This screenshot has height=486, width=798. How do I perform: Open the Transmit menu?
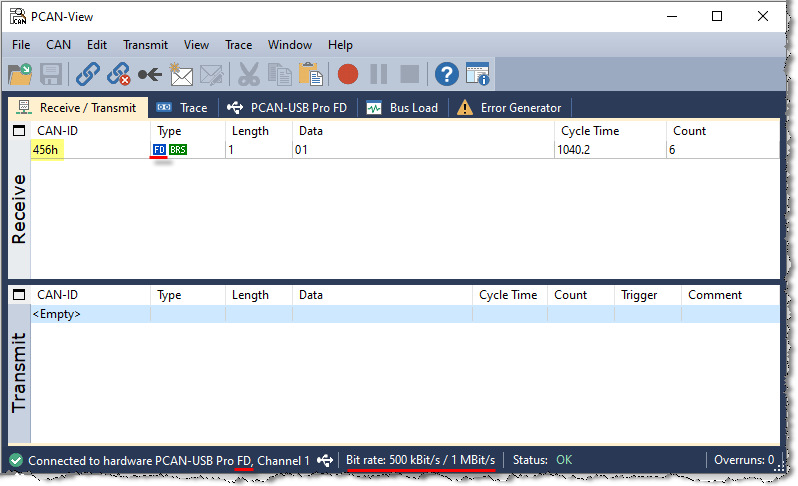click(x=146, y=45)
